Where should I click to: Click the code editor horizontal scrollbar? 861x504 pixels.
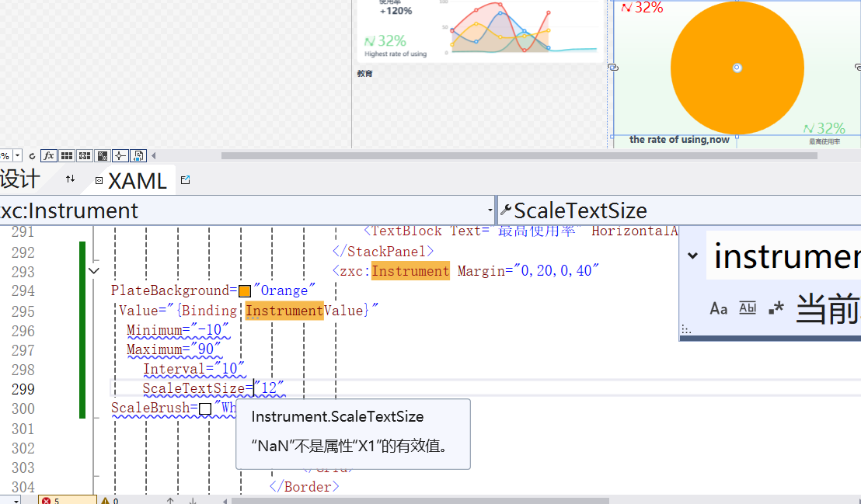(420, 501)
